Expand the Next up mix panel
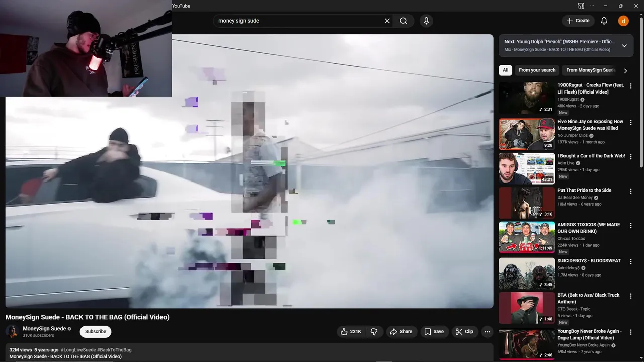 click(x=624, y=46)
